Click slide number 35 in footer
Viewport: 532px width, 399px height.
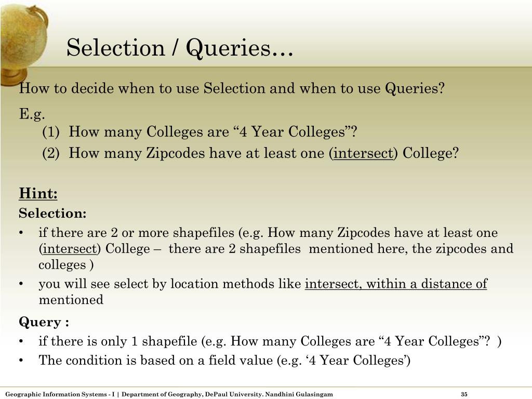[464, 394]
